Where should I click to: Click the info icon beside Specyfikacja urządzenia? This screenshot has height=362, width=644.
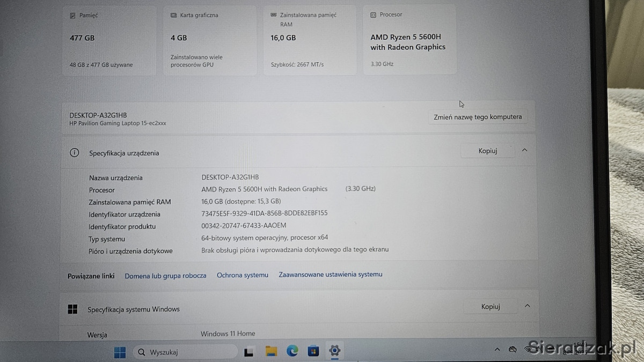pos(75,153)
